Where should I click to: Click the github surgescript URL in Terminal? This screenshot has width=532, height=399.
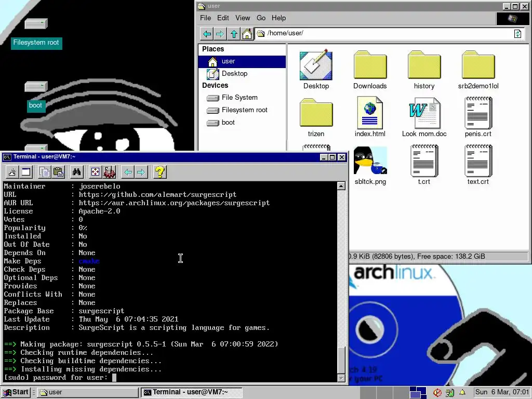[x=157, y=195]
